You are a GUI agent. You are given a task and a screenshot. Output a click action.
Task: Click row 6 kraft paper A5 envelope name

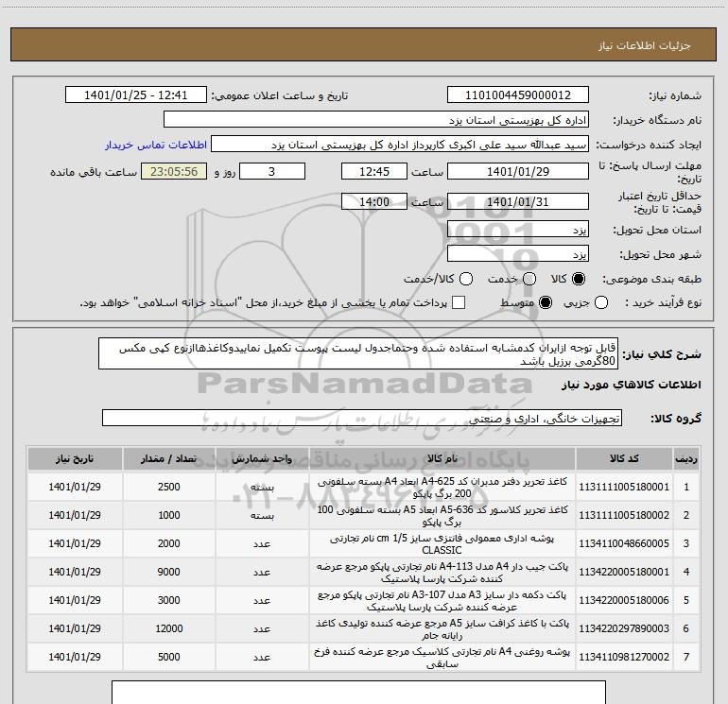[442, 628]
